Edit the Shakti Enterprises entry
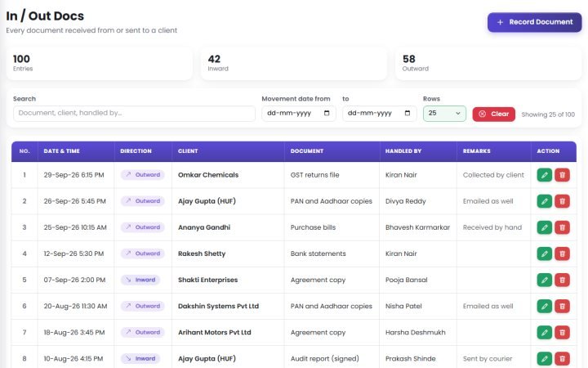This screenshot has height=368, width=588. (544, 280)
